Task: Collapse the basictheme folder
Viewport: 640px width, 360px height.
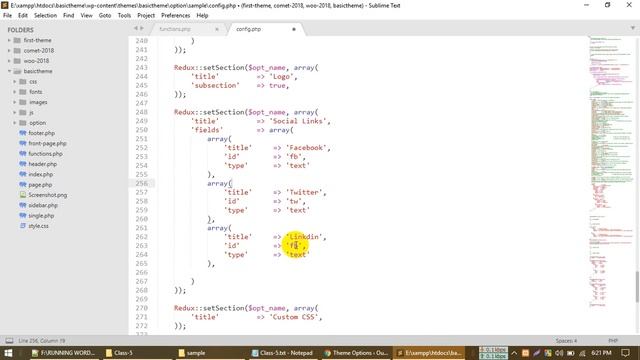Action: click(9, 71)
